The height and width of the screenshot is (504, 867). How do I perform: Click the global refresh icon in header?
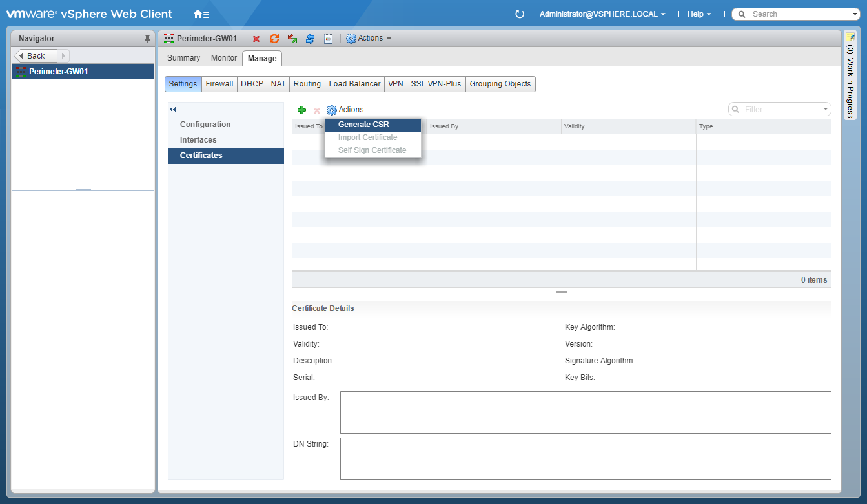pos(519,14)
